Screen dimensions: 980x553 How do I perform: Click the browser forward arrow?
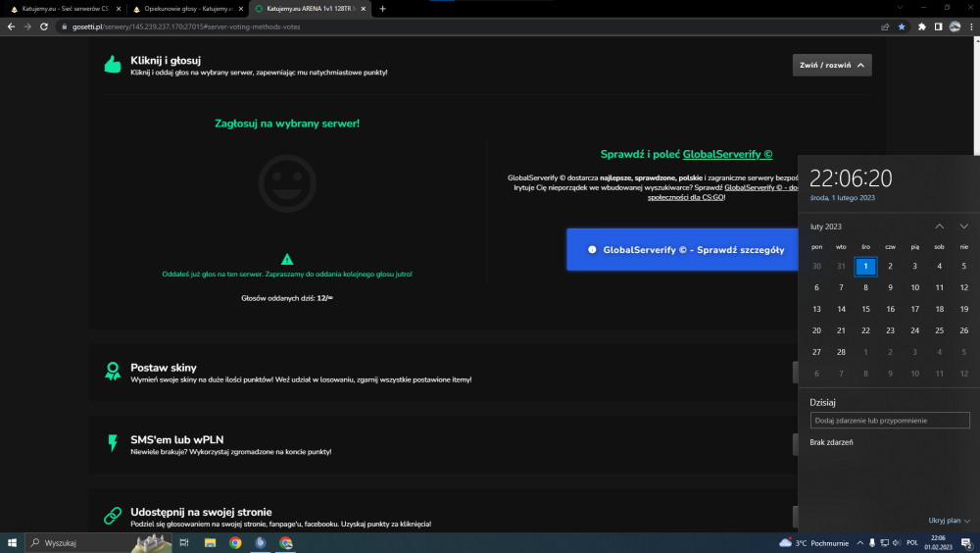[x=27, y=26]
